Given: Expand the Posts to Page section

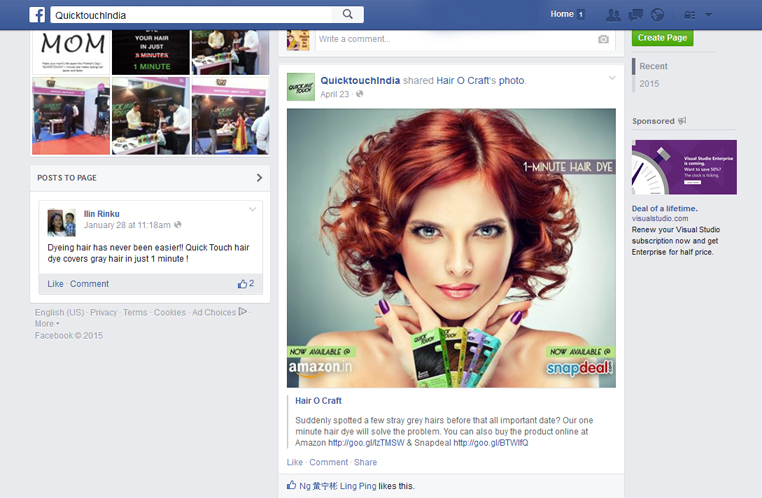Looking at the screenshot, I should [259, 178].
